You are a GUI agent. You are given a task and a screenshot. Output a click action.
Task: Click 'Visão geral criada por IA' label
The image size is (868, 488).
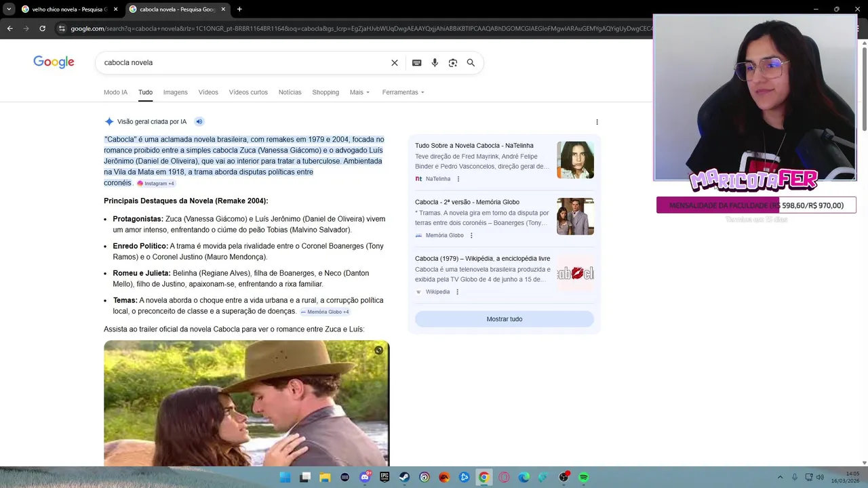click(x=152, y=122)
